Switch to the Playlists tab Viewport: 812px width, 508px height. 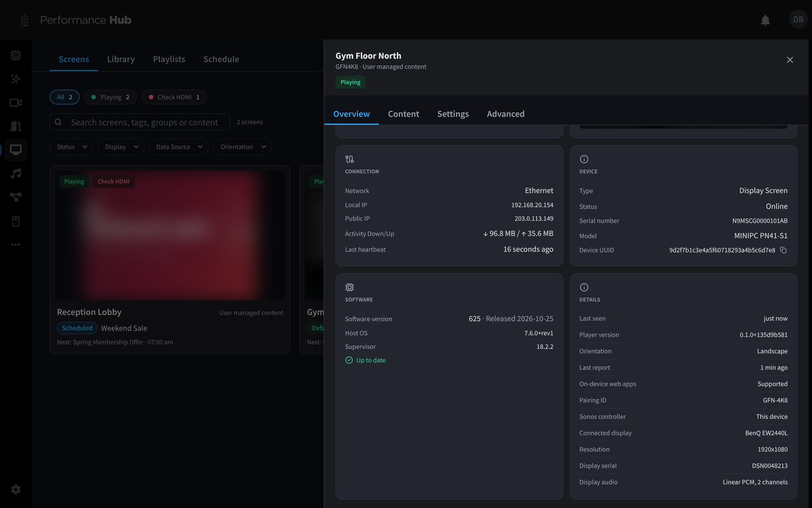click(x=169, y=59)
